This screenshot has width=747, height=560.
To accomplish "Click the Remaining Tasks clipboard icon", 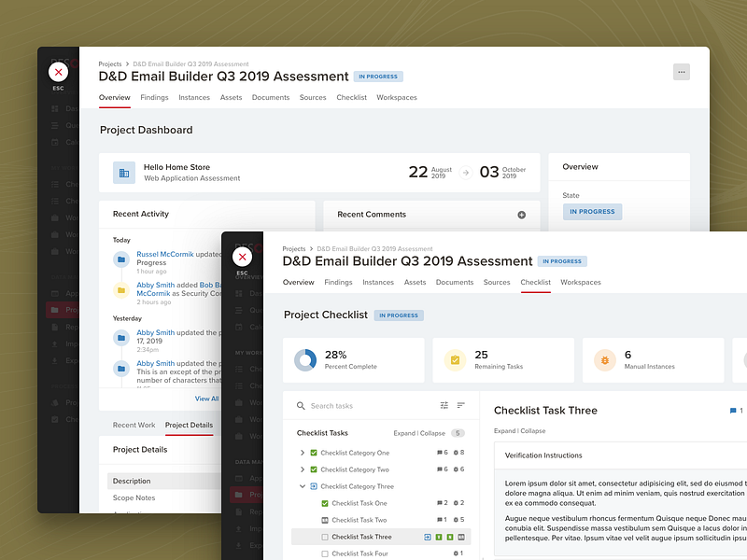I will click(x=455, y=360).
